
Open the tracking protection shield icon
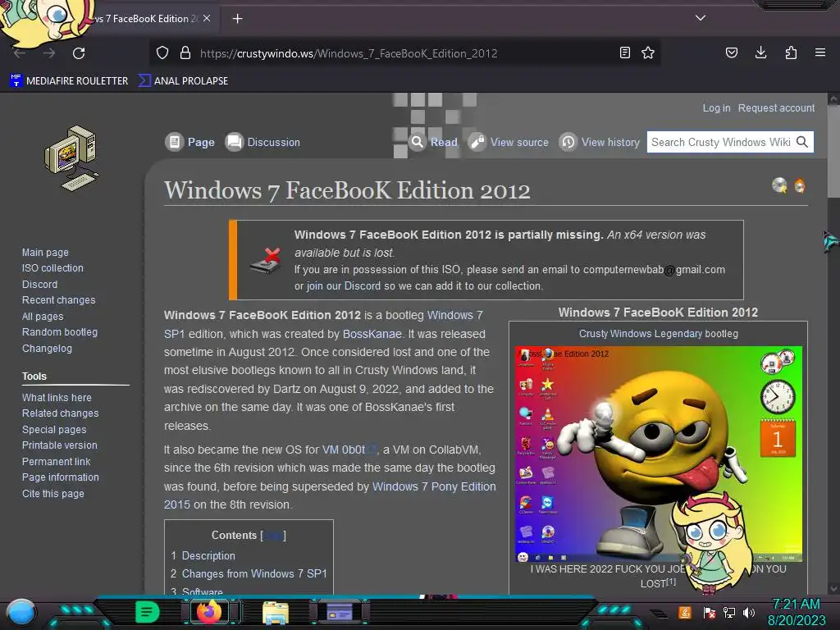point(162,52)
